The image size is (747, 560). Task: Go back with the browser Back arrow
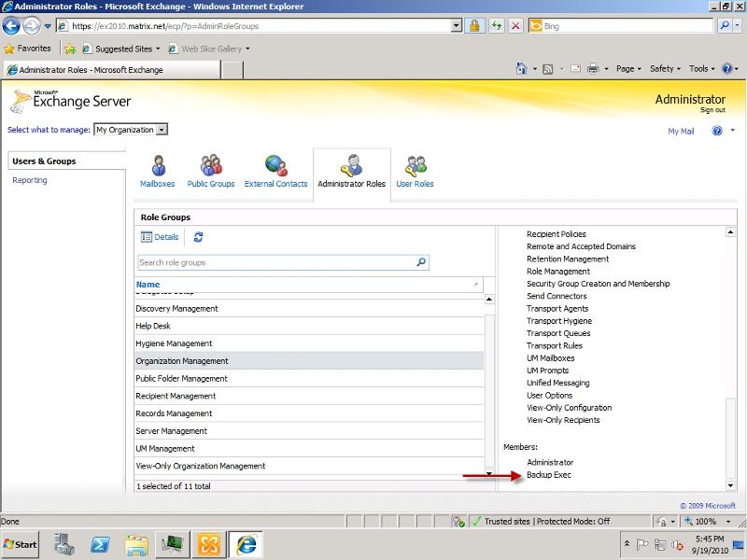(11, 26)
